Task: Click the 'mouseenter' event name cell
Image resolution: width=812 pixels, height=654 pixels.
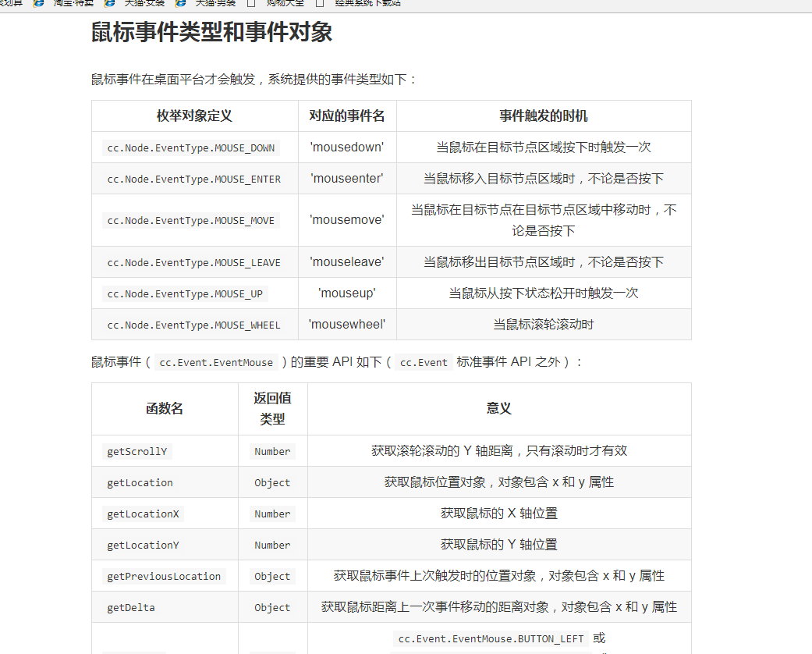Action: (347, 178)
